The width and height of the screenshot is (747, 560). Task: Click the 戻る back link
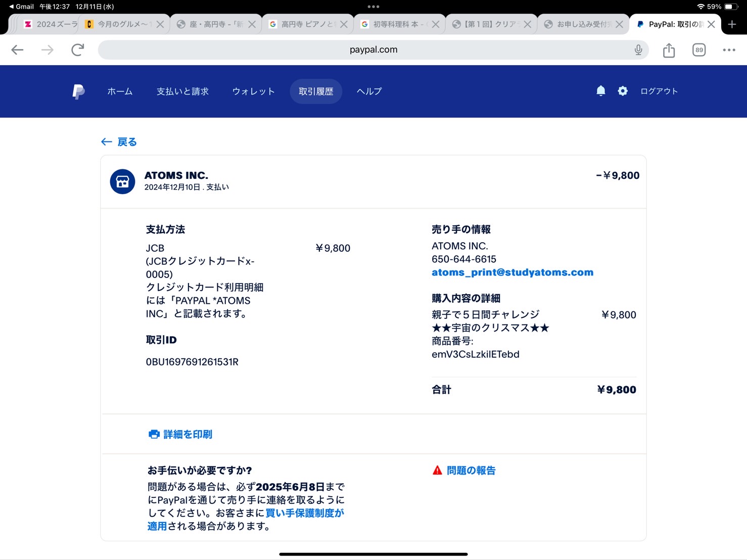click(119, 142)
